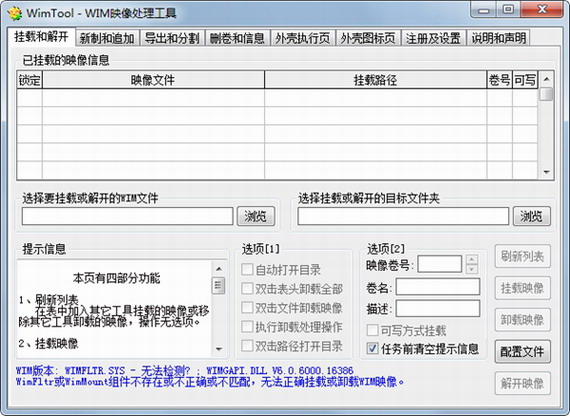This screenshot has width=570, height=416.
Task: Click the 卸载映像 button
Action: [x=522, y=320]
